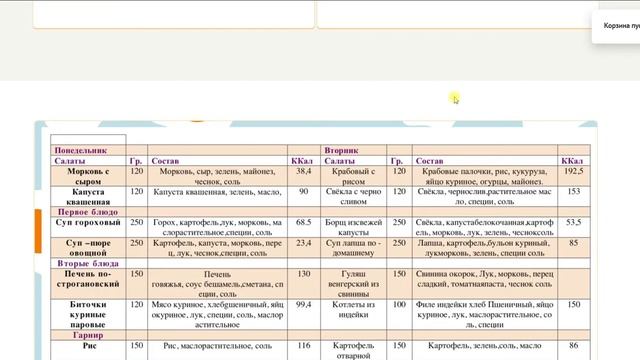The image size is (640, 360).
Task: Click the 'Морковь с сыром' salad name
Action: coord(88,176)
